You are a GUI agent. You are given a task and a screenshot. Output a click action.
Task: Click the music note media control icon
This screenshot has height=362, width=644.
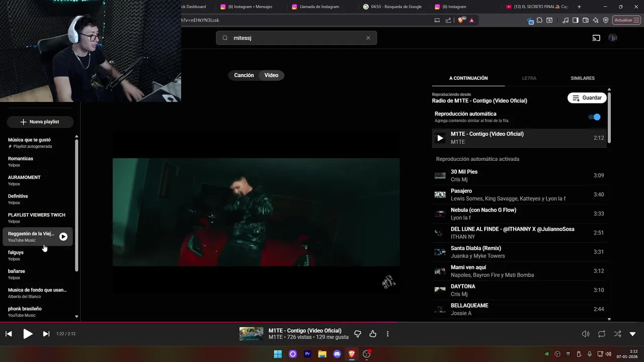(x=566, y=20)
